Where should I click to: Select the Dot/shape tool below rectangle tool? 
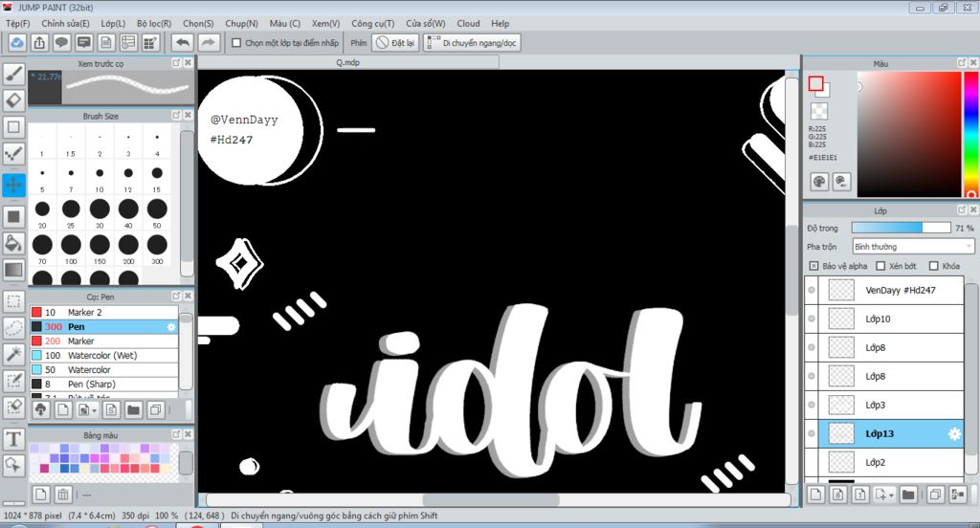[x=13, y=154]
